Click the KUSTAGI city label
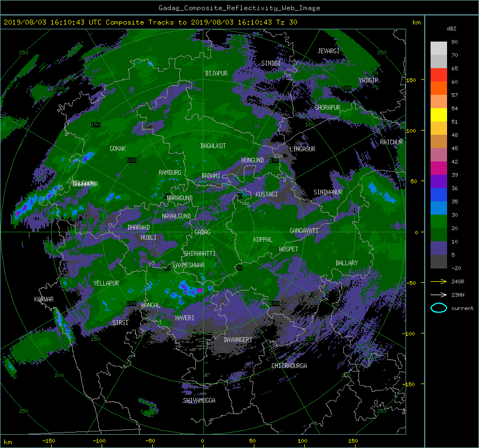 [x=267, y=194]
